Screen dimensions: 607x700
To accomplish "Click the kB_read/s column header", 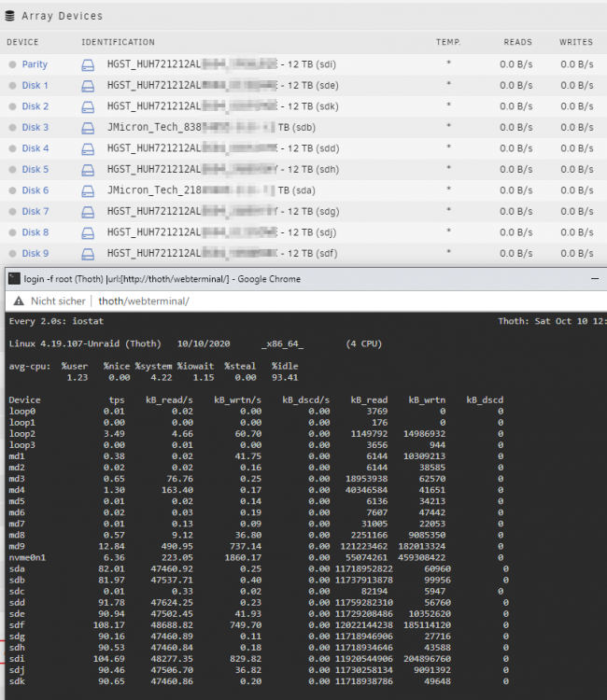I will (x=169, y=399).
